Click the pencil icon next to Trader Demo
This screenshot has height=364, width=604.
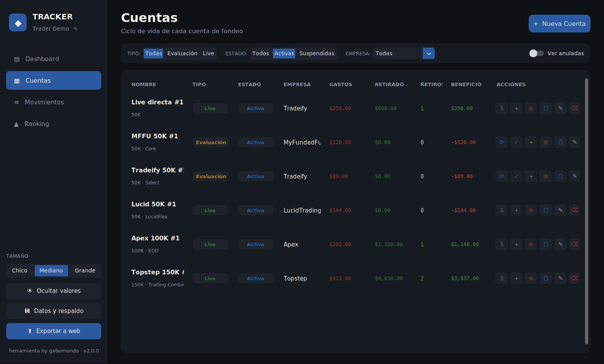(x=75, y=29)
